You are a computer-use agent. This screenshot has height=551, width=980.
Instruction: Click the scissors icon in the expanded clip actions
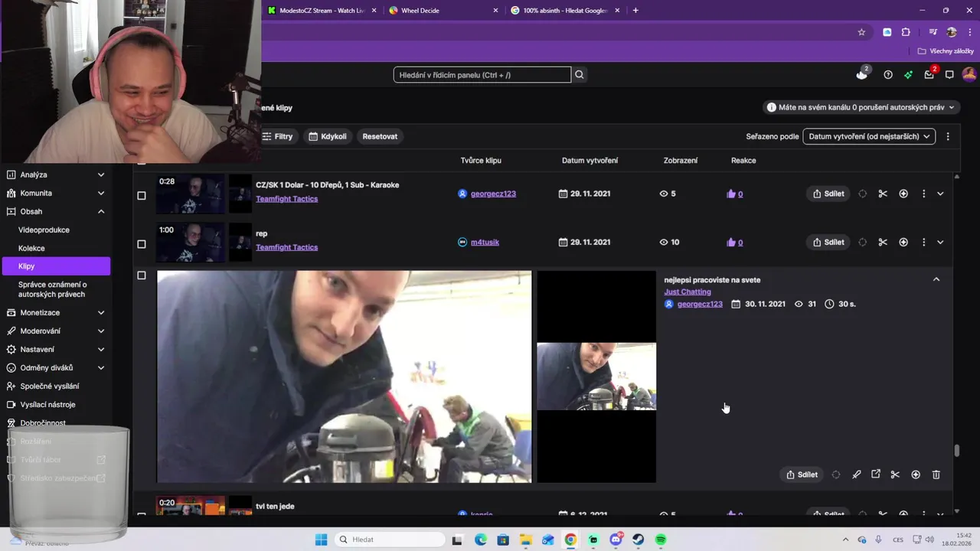point(895,474)
